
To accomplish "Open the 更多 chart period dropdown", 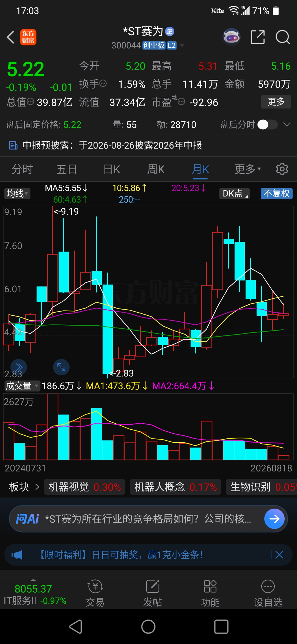I will (248, 169).
